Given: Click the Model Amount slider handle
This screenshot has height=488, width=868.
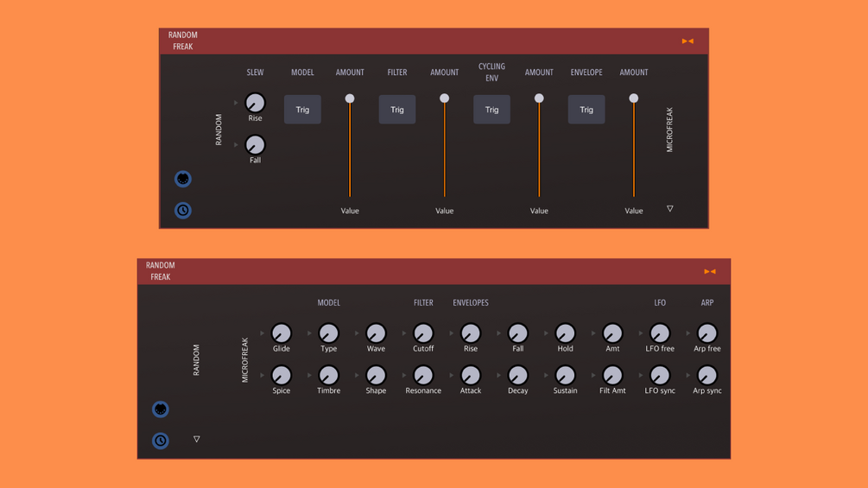Looking at the screenshot, I should point(350,98).
